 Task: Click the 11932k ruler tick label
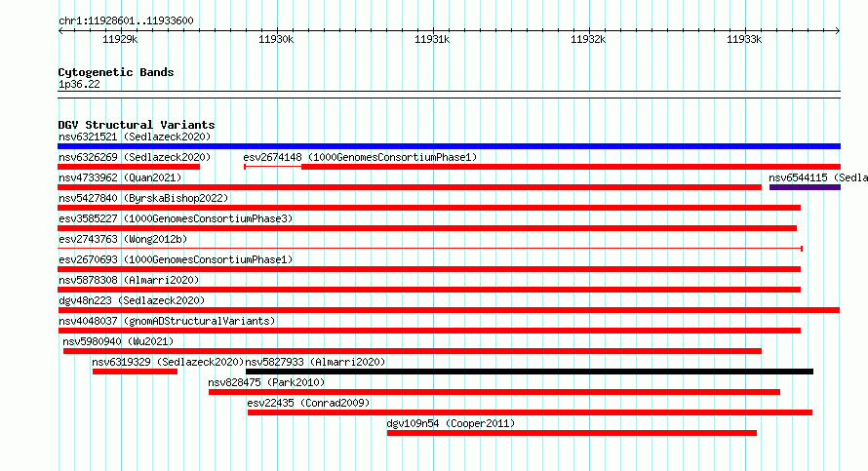588,39
